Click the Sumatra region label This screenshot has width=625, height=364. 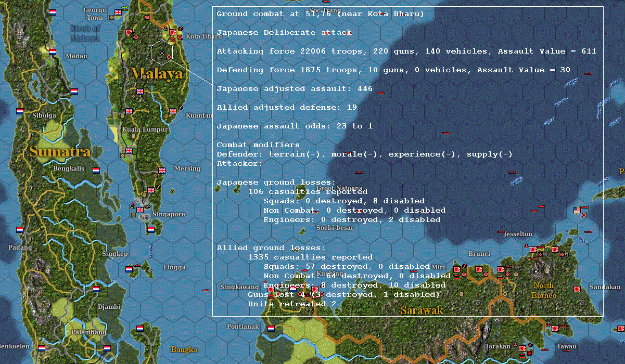pos(60,152)
